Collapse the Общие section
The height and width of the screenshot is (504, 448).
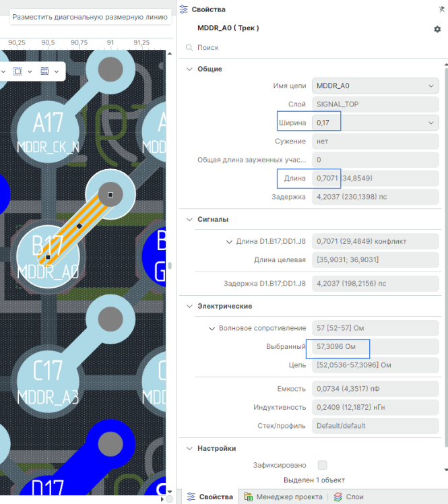coord(189,69)
